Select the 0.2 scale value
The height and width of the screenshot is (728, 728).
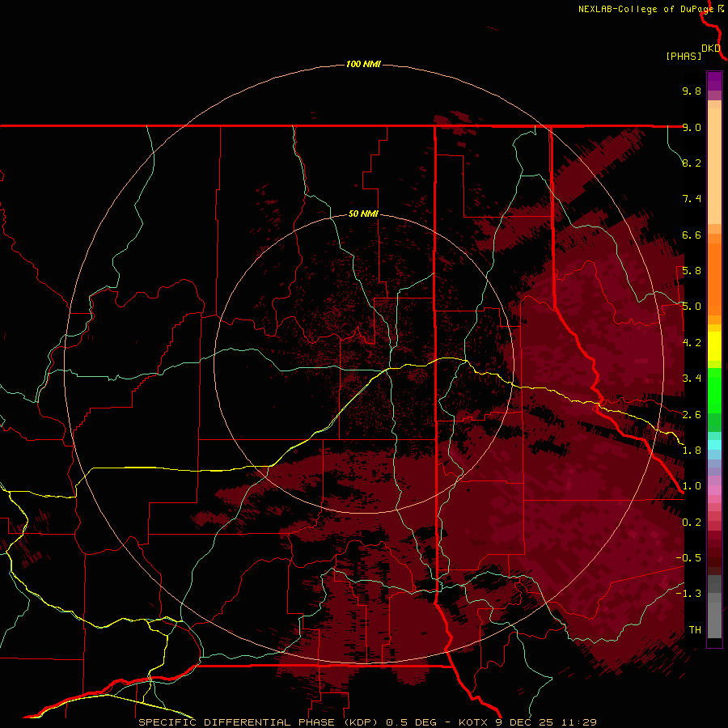click(692, 523)
